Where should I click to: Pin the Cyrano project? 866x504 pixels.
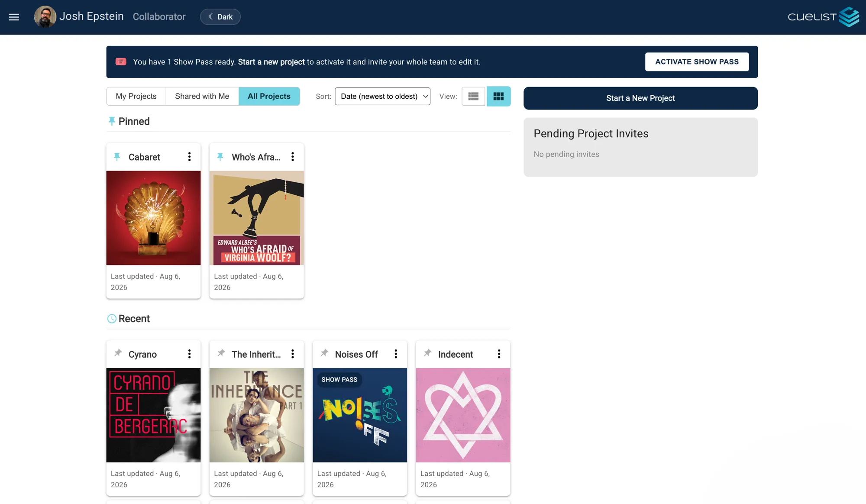[x=118, y=353]
